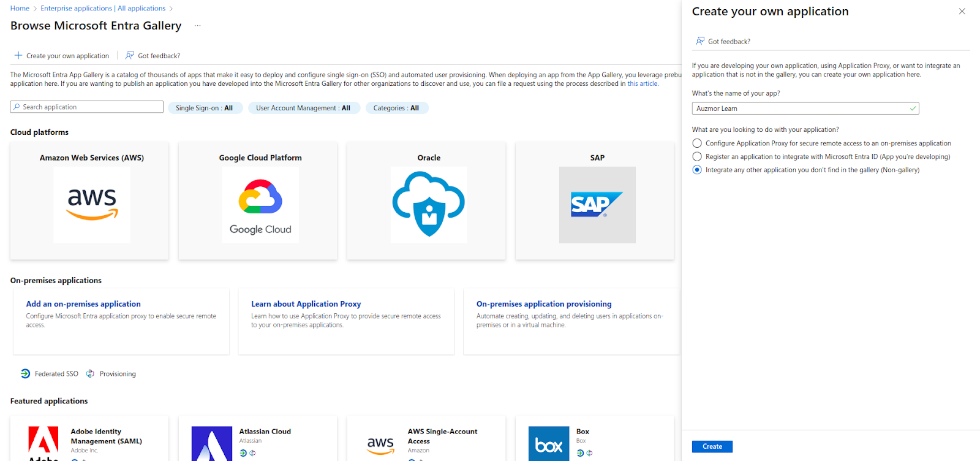Click the Federated SSO legend label
The width and height of the screenshot is (980, 461).
(x=56, y=374)
